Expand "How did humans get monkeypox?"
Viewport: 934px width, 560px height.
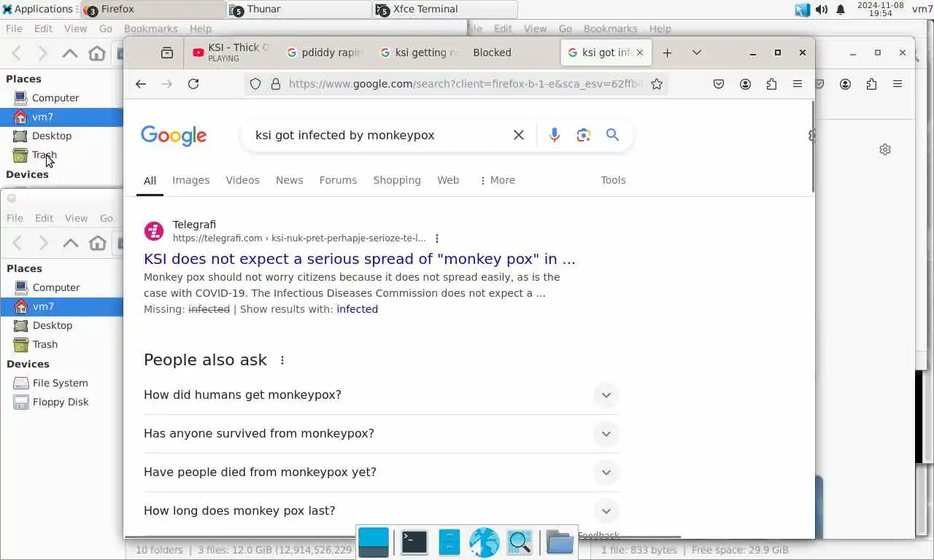381,395
